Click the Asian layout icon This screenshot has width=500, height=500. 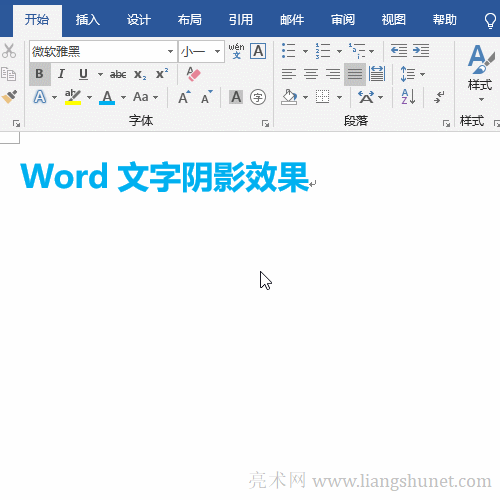tap(366, 97)
